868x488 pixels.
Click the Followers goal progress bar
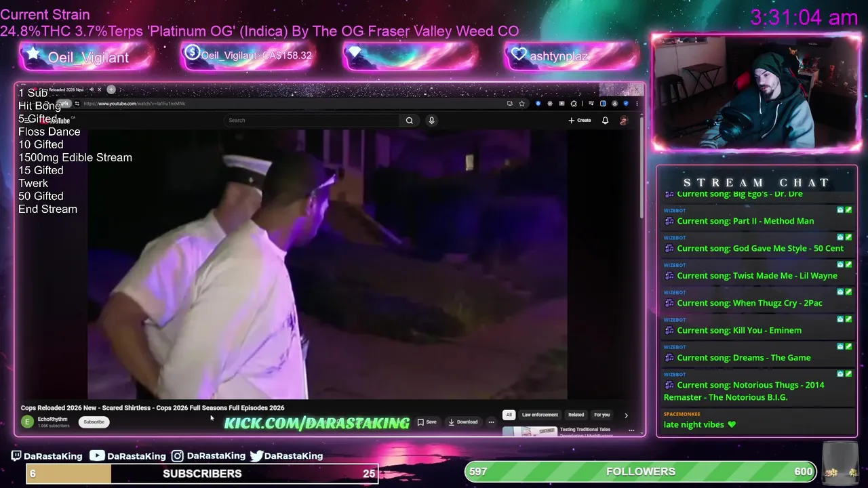click(x=641, y=472)
